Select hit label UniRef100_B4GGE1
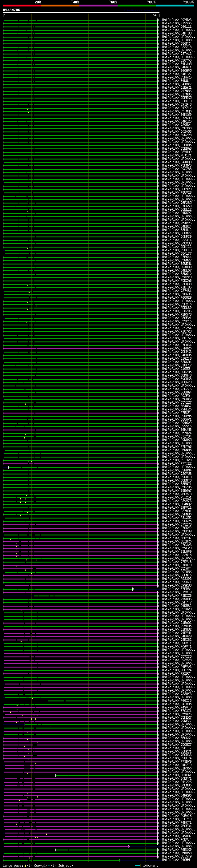Screen dimensions: 197x868 [177, 67]
